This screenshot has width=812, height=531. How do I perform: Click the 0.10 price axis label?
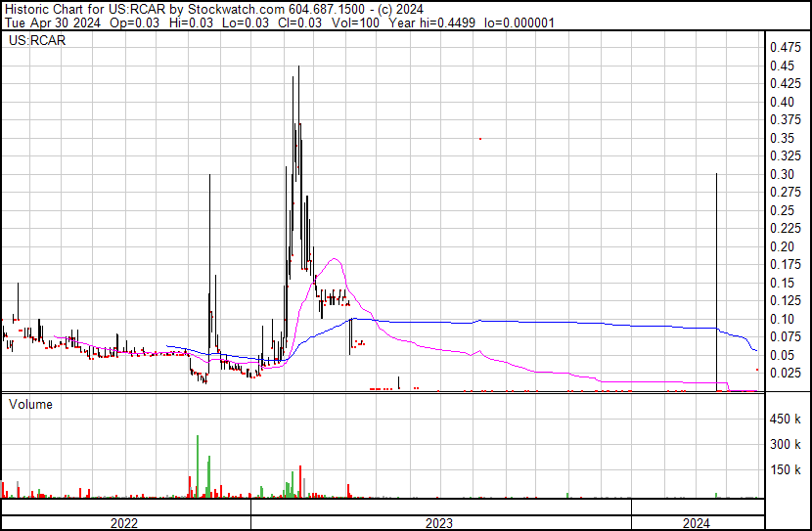782,320
